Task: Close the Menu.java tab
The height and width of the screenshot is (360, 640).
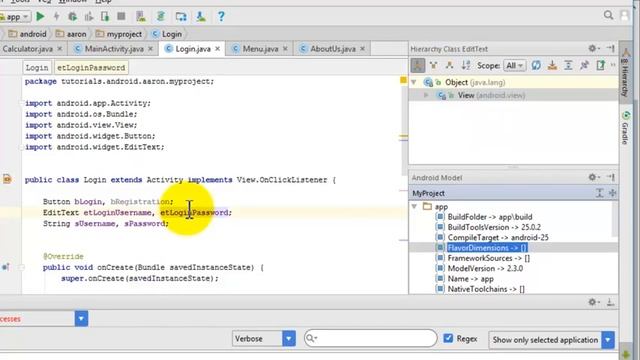Action: (x=285, y=49)
